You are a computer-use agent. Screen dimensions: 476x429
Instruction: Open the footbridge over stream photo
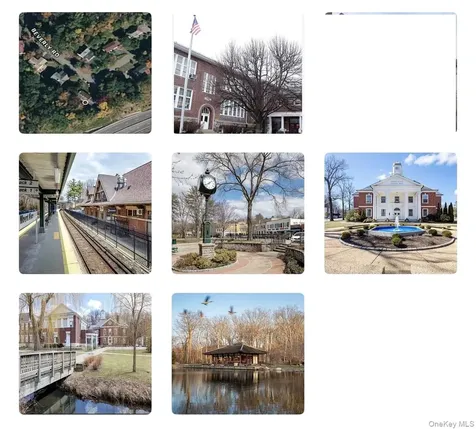coord(85,354)
